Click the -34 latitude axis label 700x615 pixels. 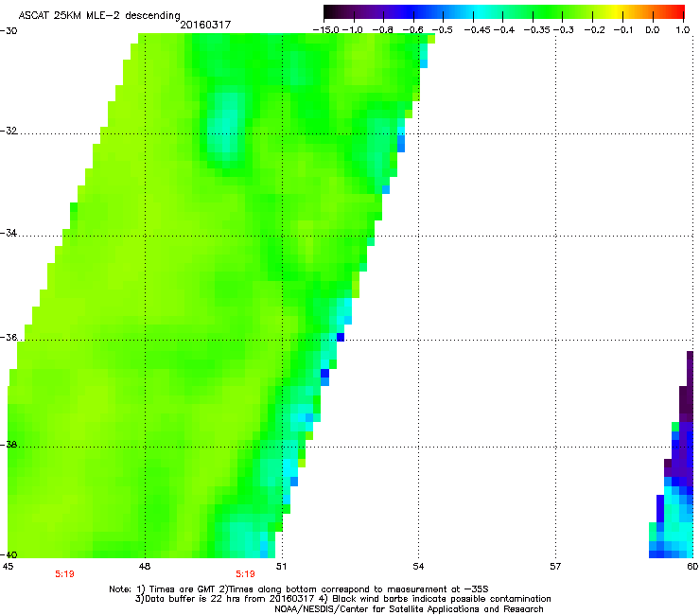pos(9,233)
